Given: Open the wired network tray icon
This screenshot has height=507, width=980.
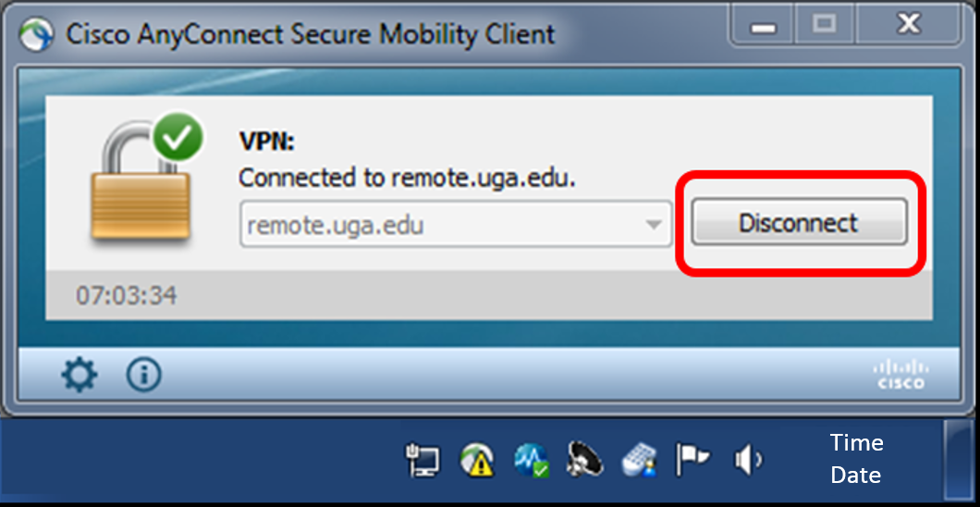Looking at the screenshot, I should click(422, 462).
